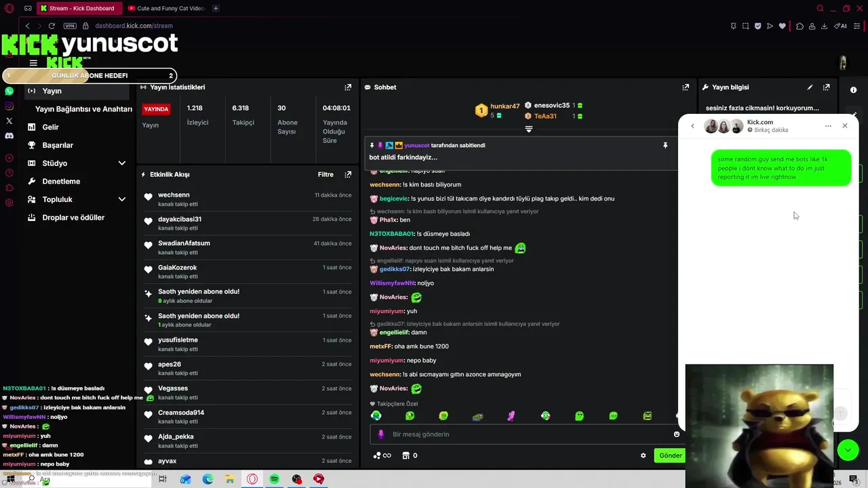Image resolution: width=868 pixels, height=488 pixels.
Task: Click the address bar URL dashboard.kick.com/stream
Action: (x=134, y=26)
